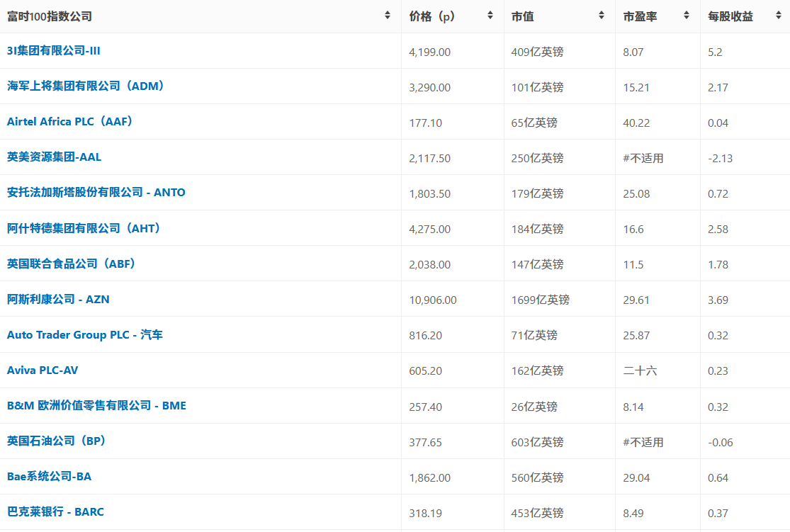Viewport: 790px width, 532px height.
Task: Click the 每股收益 header label
Action: [x=730, y=16]
